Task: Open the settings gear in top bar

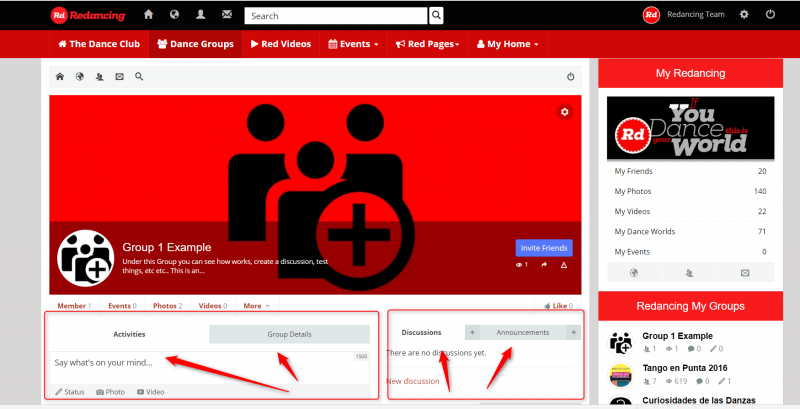Action: (743, 15)
